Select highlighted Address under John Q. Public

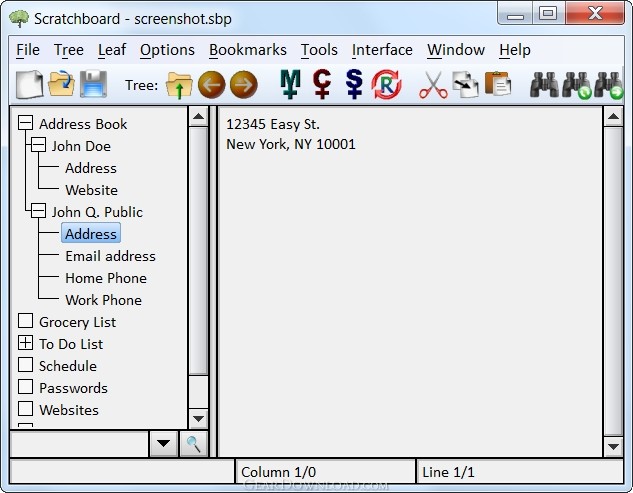[x=91, y=233]
